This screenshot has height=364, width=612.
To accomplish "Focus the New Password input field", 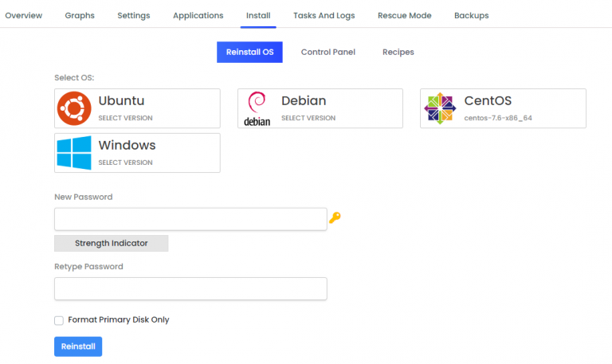I will click(190, 219).
